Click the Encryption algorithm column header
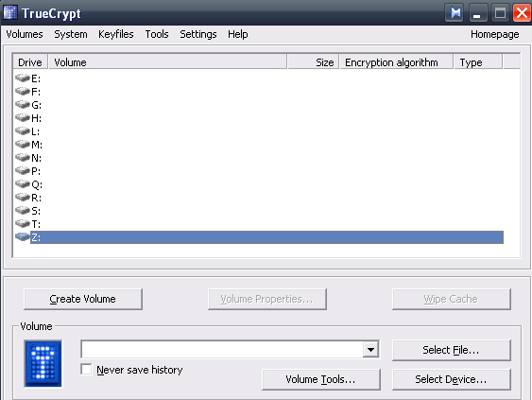Image resolution: width=532 pixels, height=400 pixels. (396, 62)
